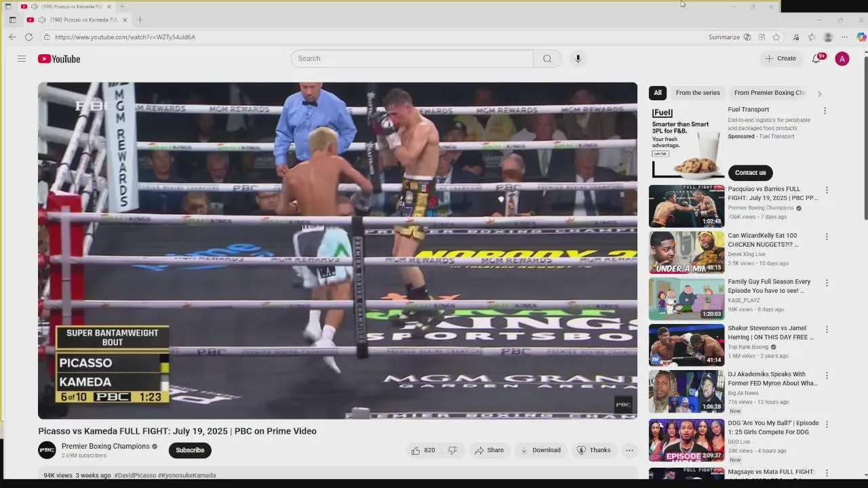The image size is (868, 488).
Task: Go back with the browser back arrow
Action: tap(12, 37)
